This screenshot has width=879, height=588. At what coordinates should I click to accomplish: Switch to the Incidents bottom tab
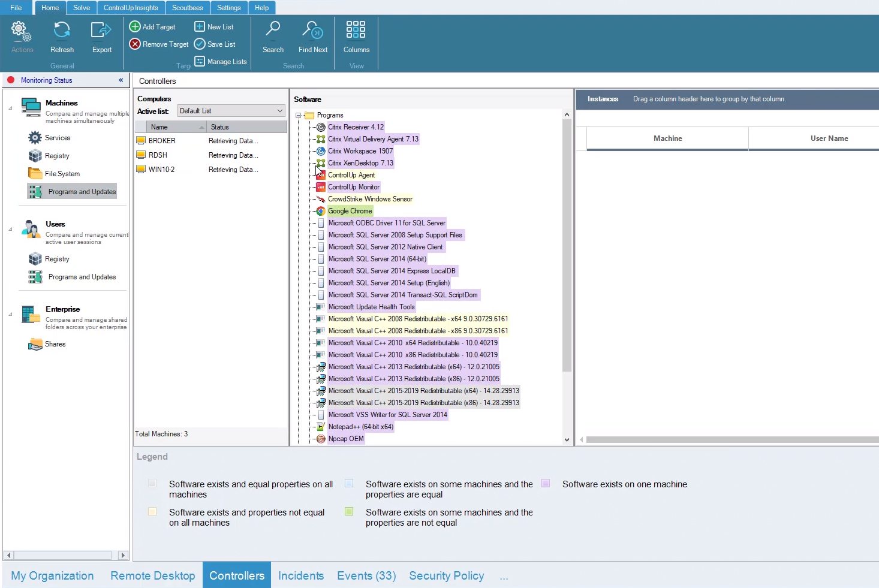tap(301, 575)
